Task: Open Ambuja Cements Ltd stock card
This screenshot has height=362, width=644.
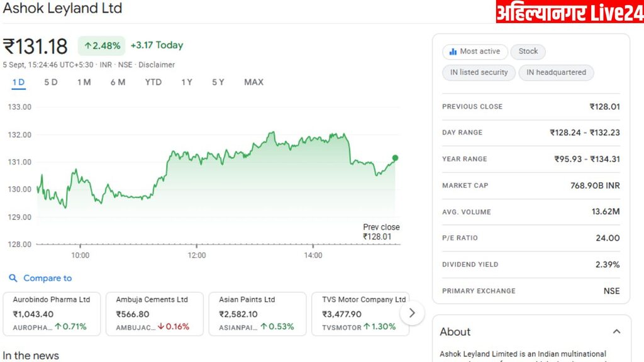Action: click(x=154, y=313)
